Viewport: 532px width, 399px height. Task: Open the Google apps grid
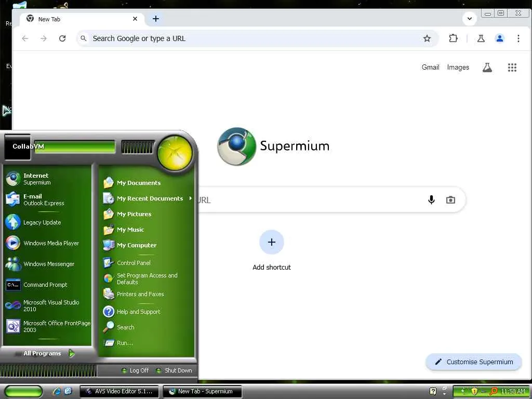pos(512,67)
